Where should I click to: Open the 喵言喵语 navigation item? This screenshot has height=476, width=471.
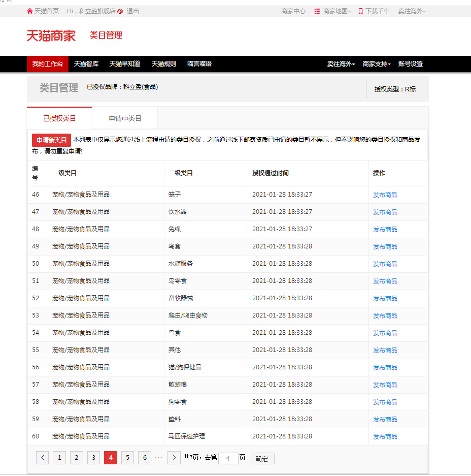pyautogui.click(x=199, y=64)
